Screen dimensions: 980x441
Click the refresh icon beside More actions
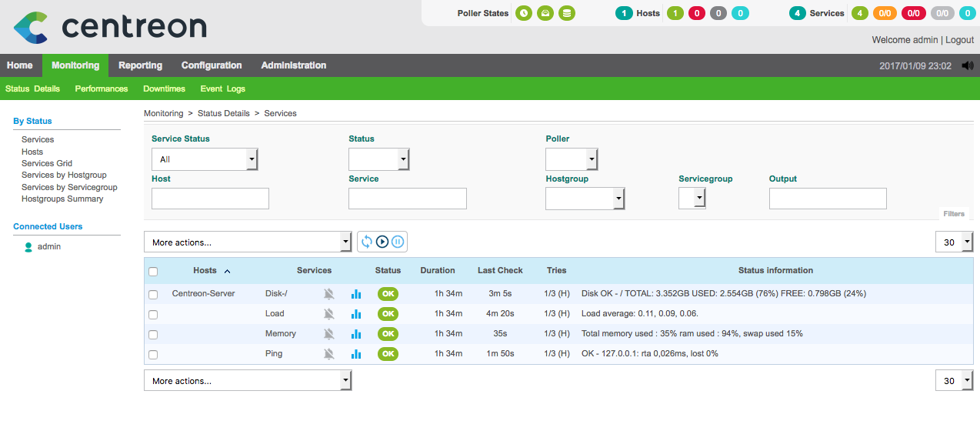[x=367, y=242]
